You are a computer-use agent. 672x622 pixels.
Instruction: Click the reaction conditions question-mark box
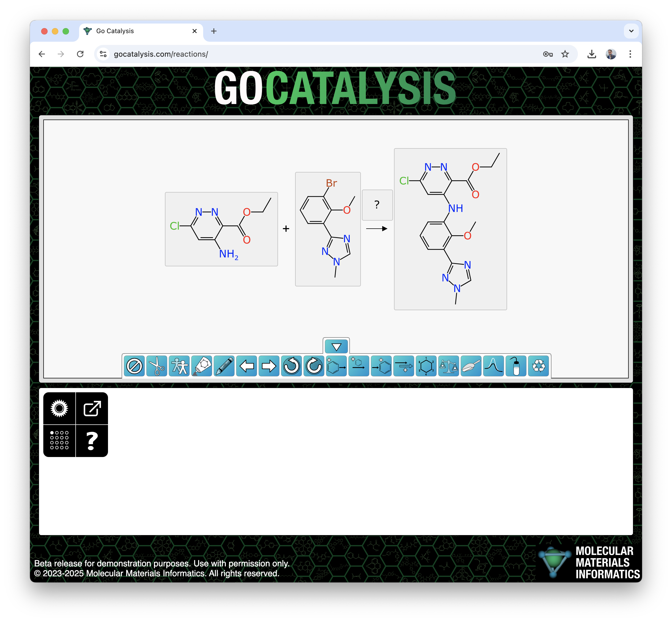tap(377, 205)
